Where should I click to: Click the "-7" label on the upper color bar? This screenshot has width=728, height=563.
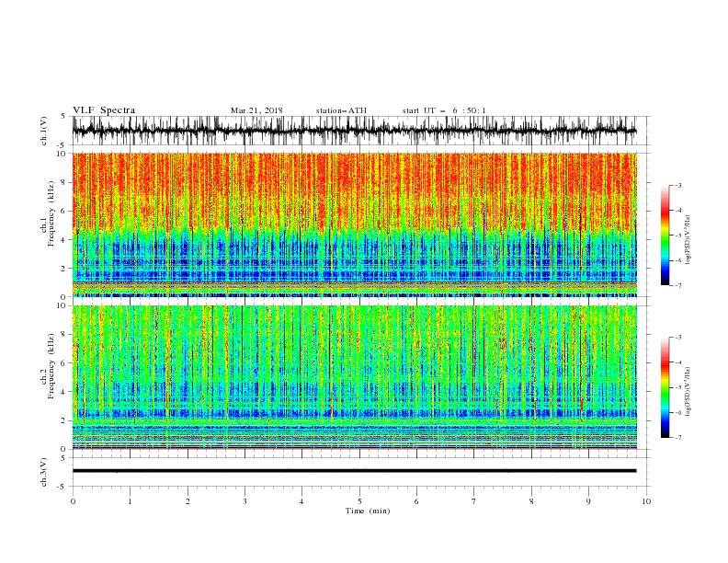pos(678,286)
